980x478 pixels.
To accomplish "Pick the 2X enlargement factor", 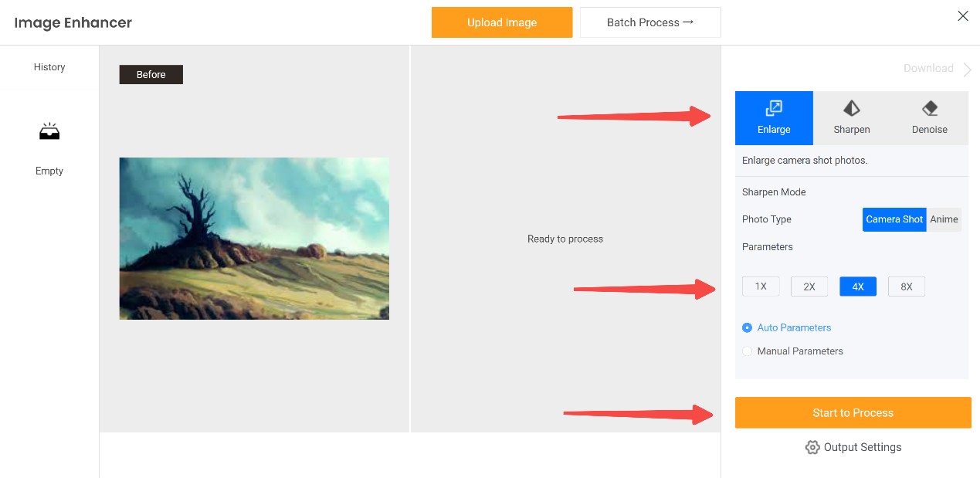I will click(x=809, y=286).
